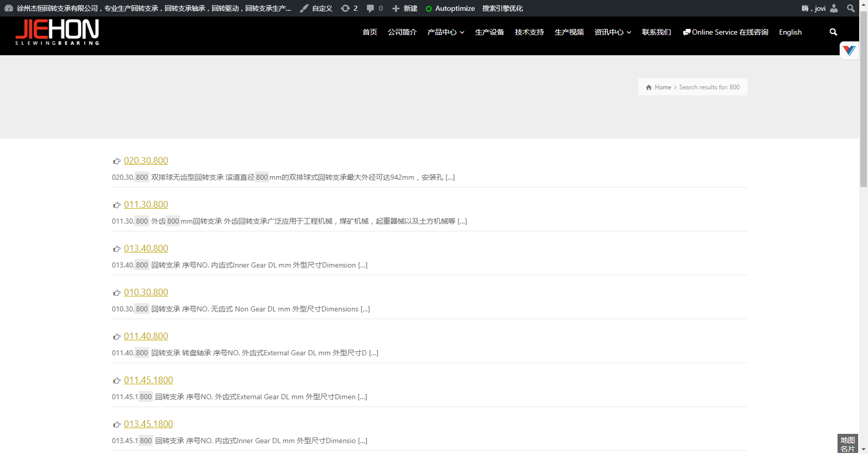Viewport: 868px width, 454px height.
Task: Open the 020.30.800 result link
Action: [x=146, y=161]
